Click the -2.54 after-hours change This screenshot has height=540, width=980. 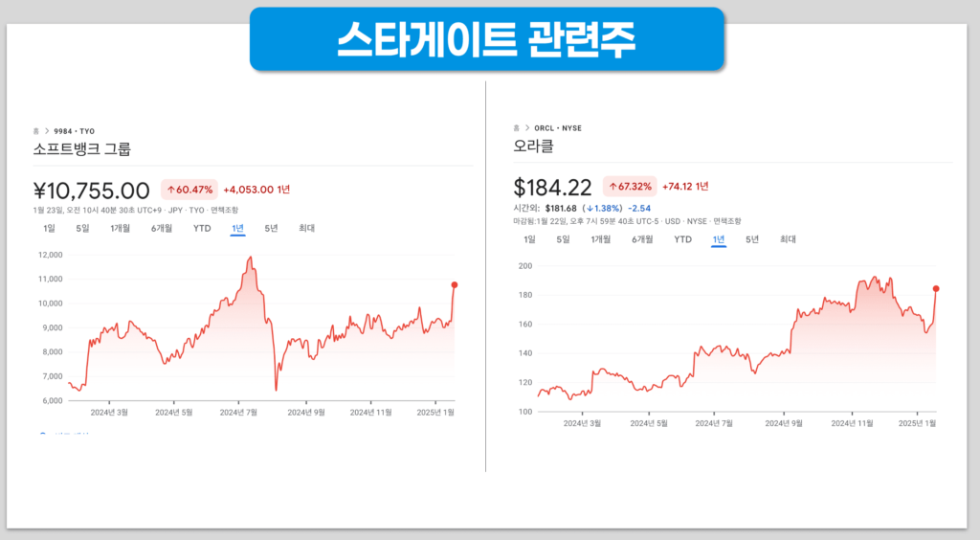[639, 208]
